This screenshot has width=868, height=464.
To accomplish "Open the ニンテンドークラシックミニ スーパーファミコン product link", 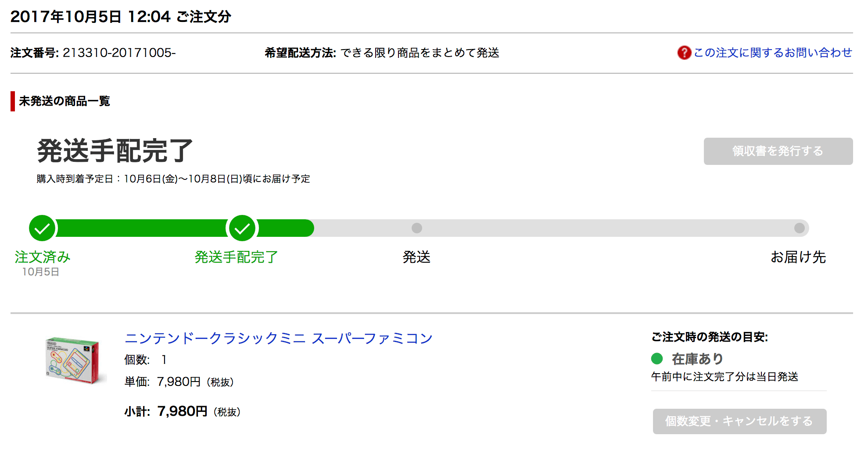I will tap(279, 338).
